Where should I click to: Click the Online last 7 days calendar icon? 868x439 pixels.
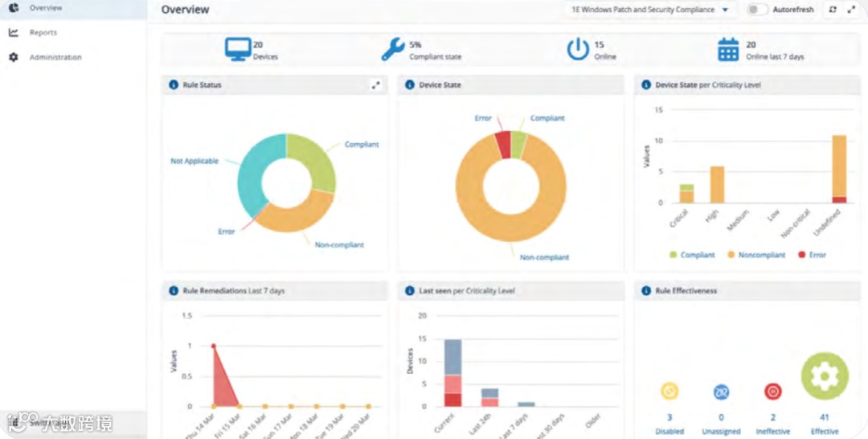(x=728, y=49)
